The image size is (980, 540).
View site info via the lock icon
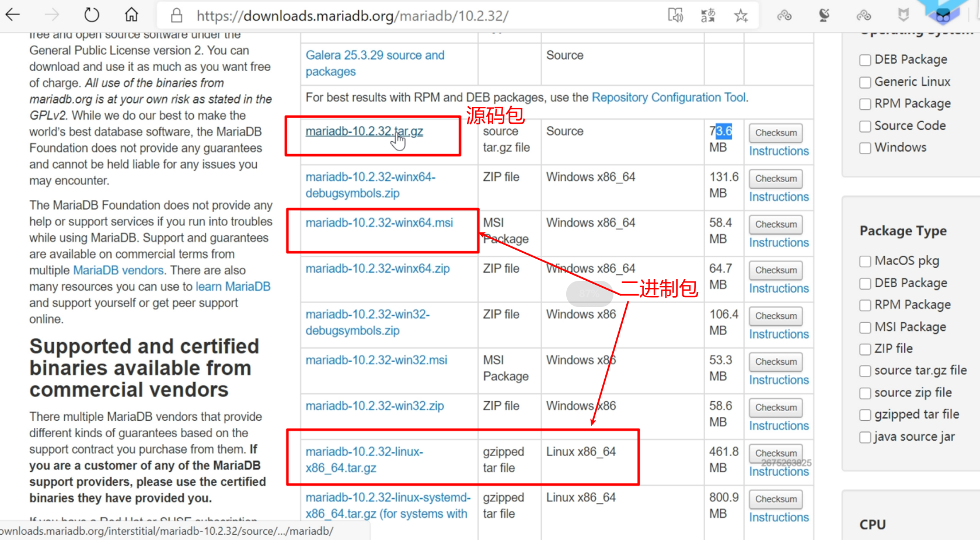pos(177,15)
